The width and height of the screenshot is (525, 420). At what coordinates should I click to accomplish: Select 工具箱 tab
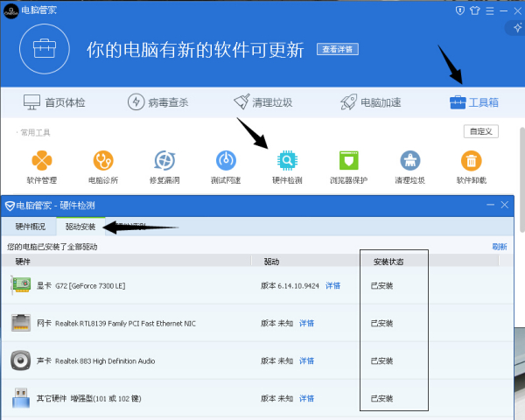tap(474, 102)
